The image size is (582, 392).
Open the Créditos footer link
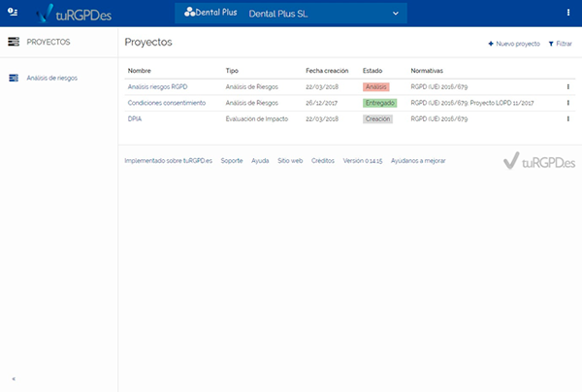tap(323, 161)
